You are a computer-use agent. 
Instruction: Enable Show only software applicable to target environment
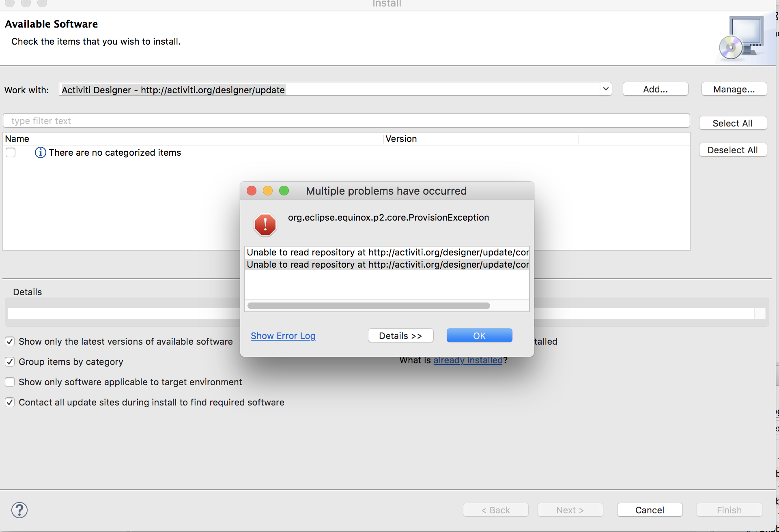(x=10, y=382)
